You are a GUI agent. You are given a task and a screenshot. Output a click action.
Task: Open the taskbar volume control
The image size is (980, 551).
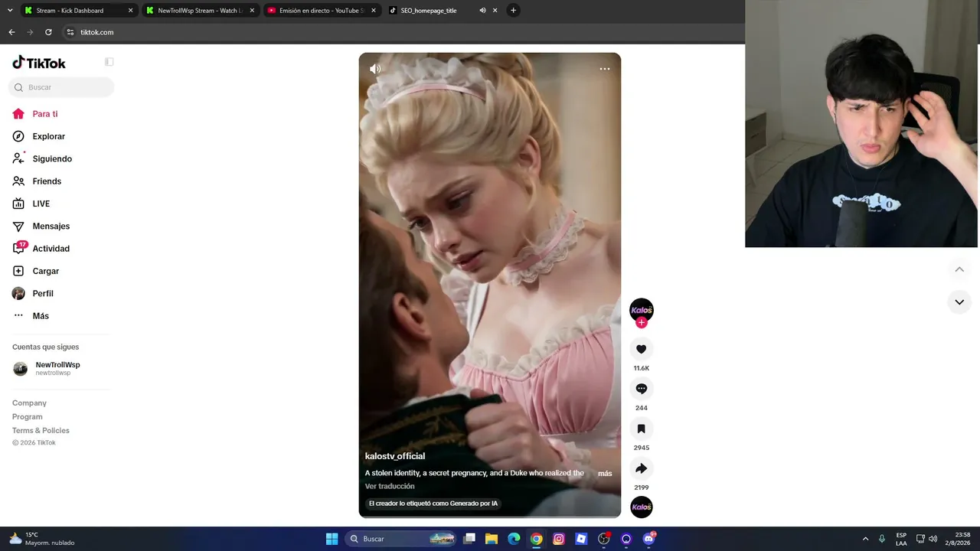click(933, 539)
